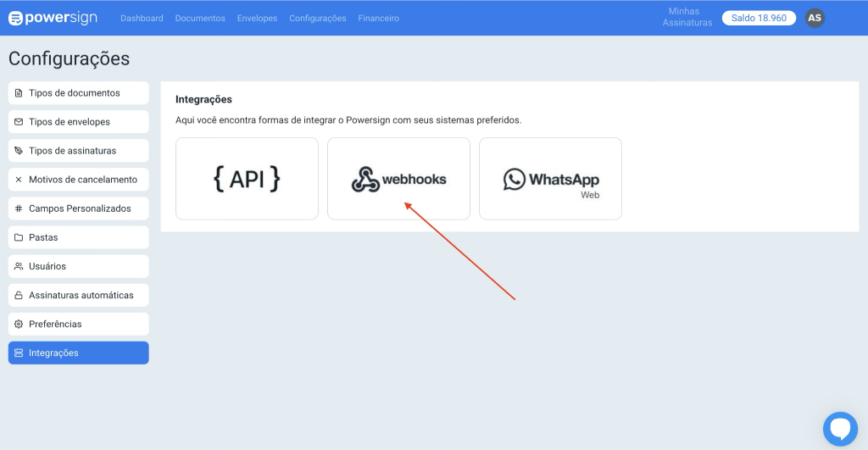The width and height of the screenshot is (868, 450).
Task: Click the 'Aqui você encontra formas de integrar' description
Action: (348, 120)
